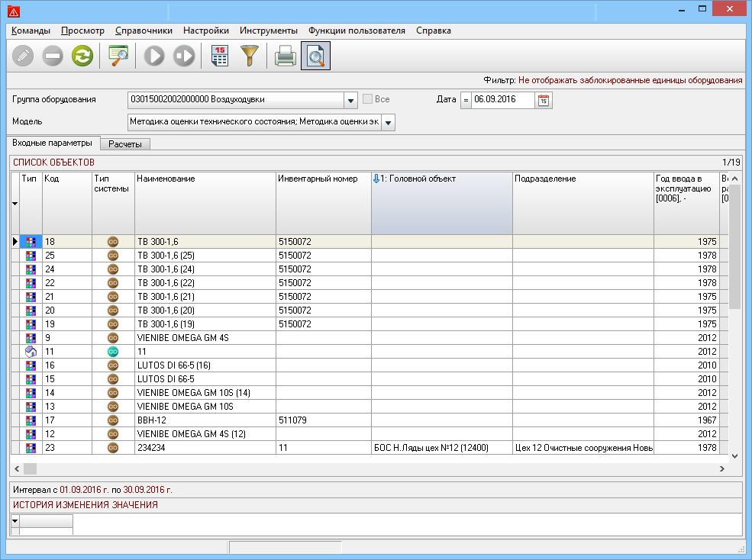Click the gray play button in toolbar
Image resolution: width=752 pixels, height=560 pixels.
click(154, 56)
